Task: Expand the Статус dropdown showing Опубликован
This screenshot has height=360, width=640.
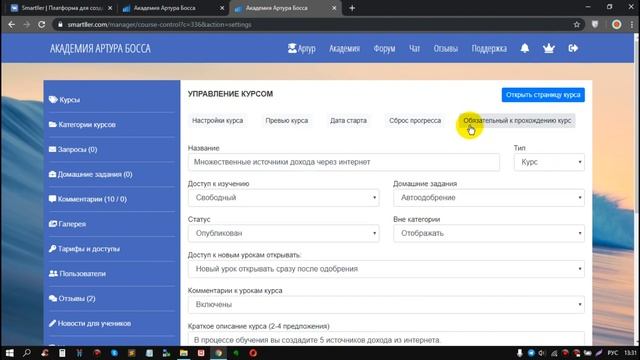Action: tap(283, 233)
